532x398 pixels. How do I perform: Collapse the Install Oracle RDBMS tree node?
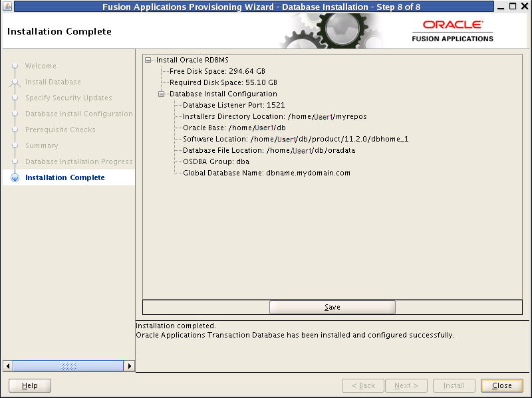tap(148, 60)
